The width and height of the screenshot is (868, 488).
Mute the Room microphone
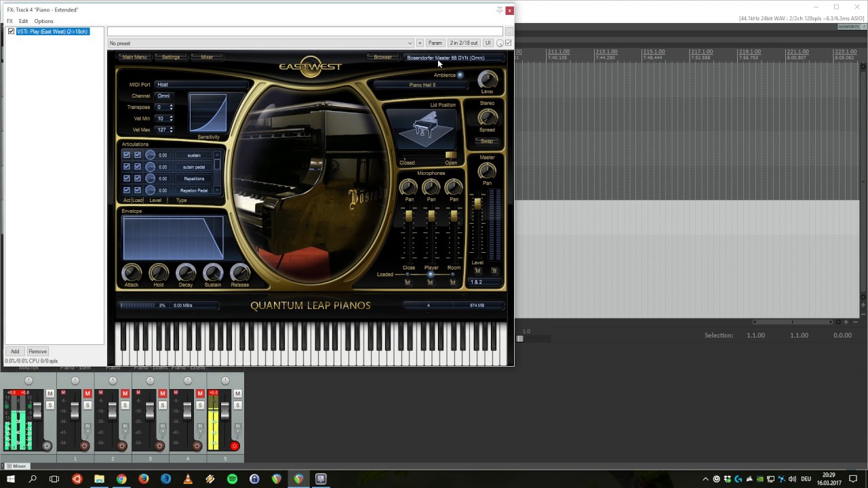coord(453,282)
